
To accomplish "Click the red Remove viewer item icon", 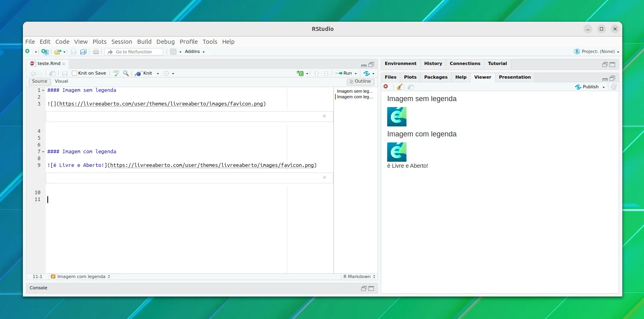I will 386,87.
